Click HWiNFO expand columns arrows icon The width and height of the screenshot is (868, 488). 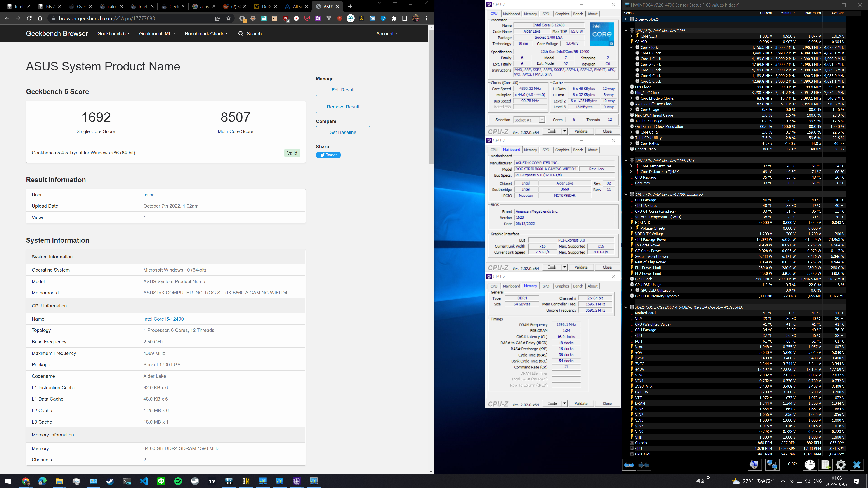tap(629, 465)
